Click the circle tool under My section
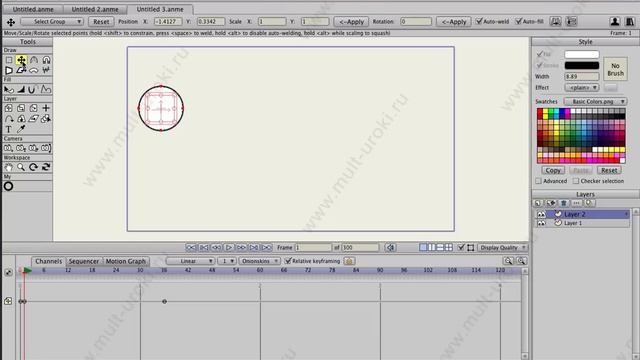 [x=8, y=186]
